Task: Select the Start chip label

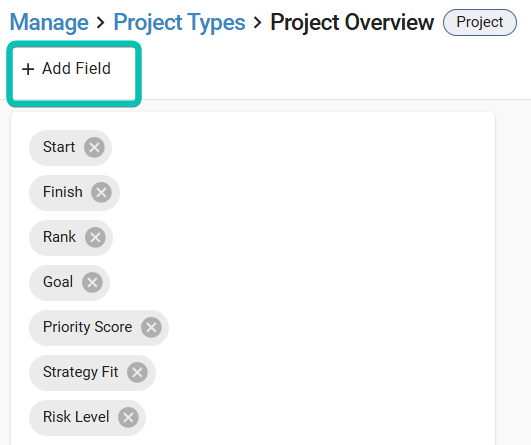Action: coord(59,147)
